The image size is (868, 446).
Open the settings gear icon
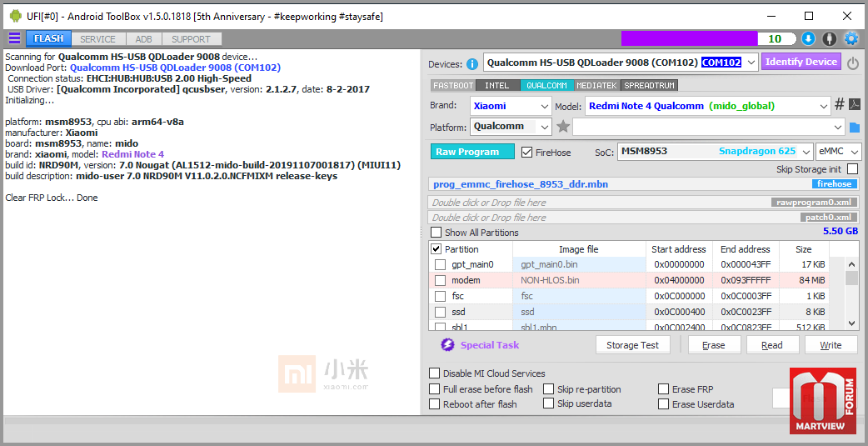851,39
